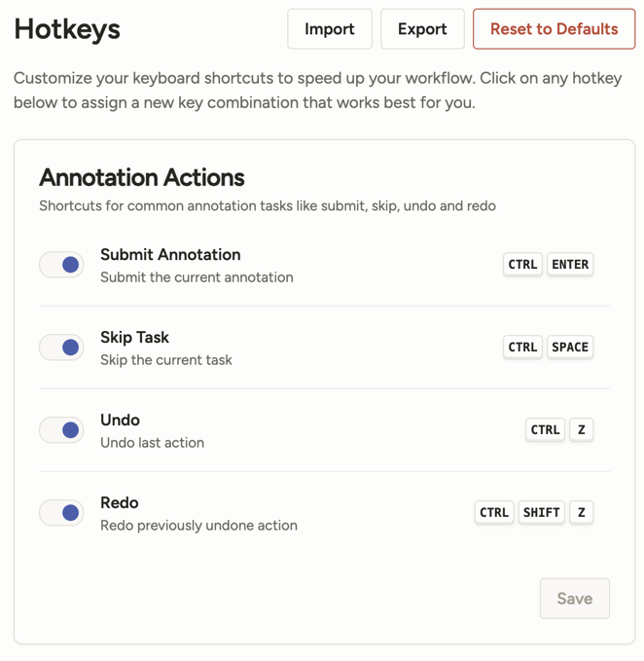Click the ENTER key badge

(x=570, y=264)
